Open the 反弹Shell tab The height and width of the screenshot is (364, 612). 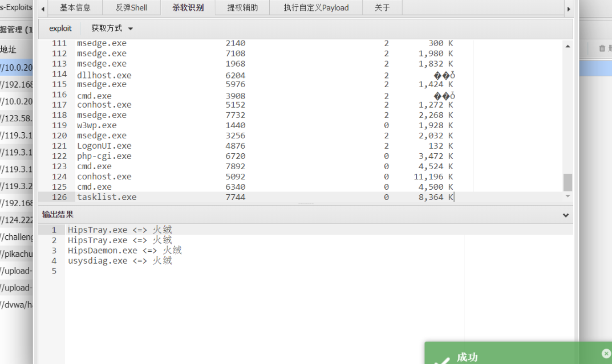pos(131,8)
